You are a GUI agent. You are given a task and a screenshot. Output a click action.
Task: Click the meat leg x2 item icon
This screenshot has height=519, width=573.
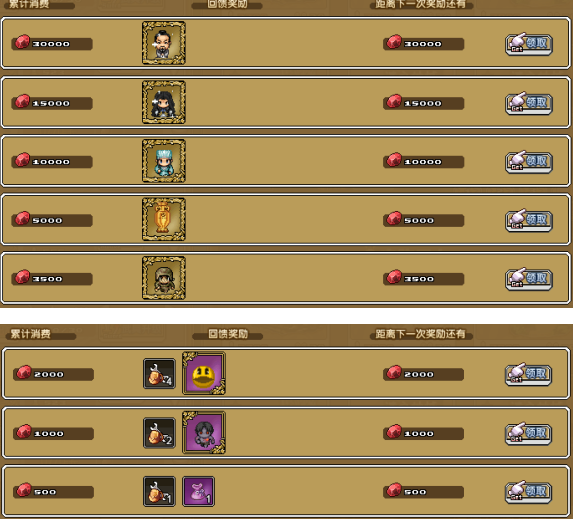point(159,433)
